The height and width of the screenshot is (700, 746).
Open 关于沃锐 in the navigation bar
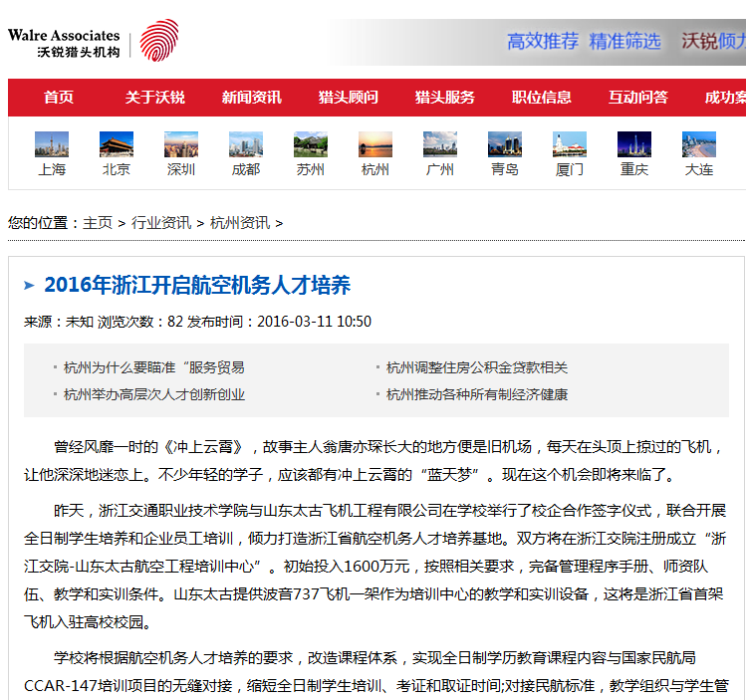pyautogui.click(x=154, y=98)
